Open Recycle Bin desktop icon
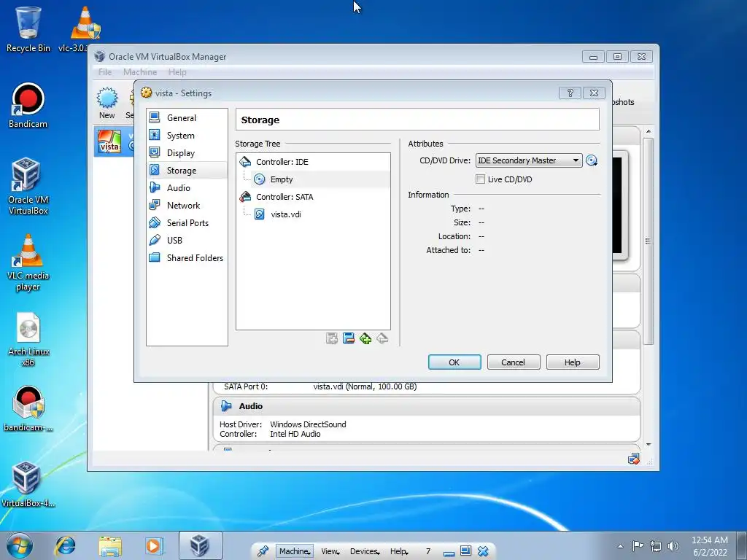This screenshot has height=560, width=747. [28, 29]
